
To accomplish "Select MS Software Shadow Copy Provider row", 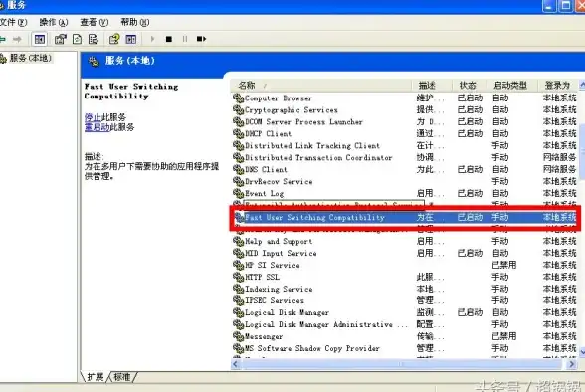I will (x=404, y=349).
